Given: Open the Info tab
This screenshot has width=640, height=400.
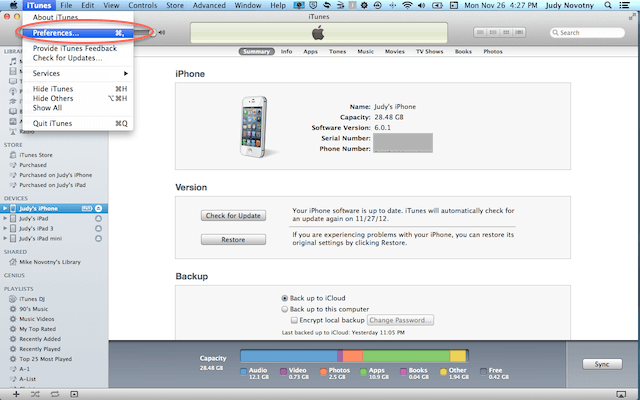Looking at the screenshot, I should click(x=286, y=51).
